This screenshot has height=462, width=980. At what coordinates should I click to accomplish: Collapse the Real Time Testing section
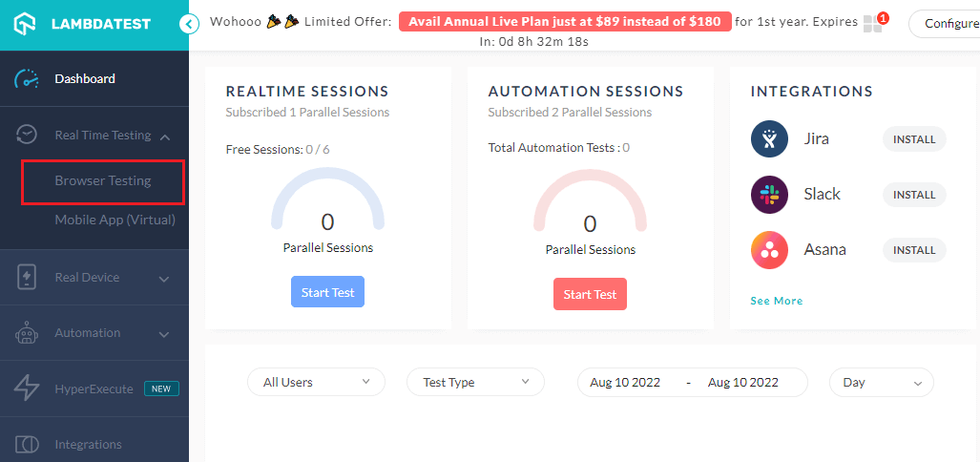(165, 136)
